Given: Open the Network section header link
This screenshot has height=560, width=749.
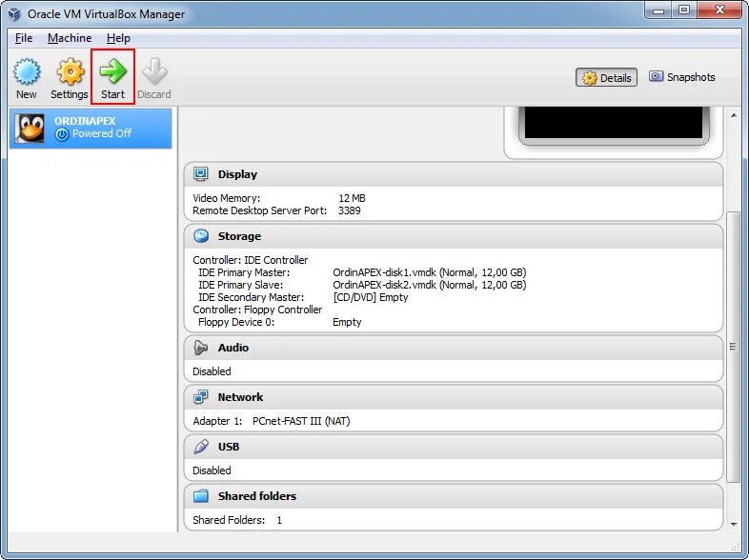Looking at the screenshot, I should 240,397.
